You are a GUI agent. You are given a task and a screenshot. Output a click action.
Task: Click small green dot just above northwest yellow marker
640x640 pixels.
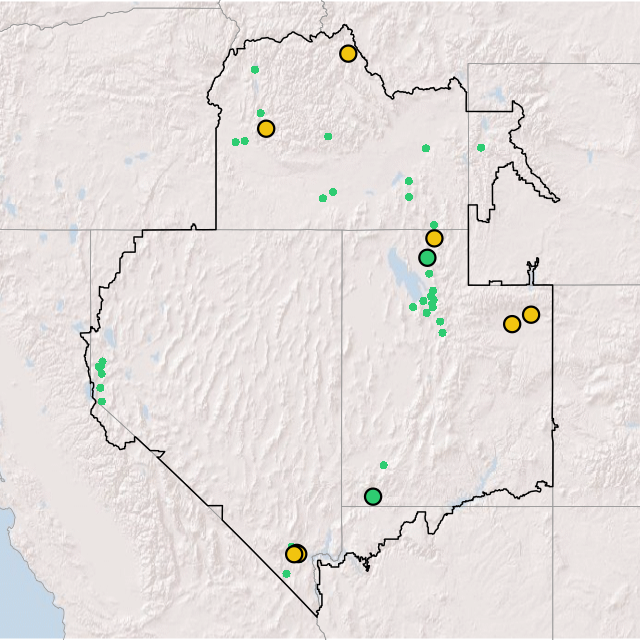pos(261,113)
